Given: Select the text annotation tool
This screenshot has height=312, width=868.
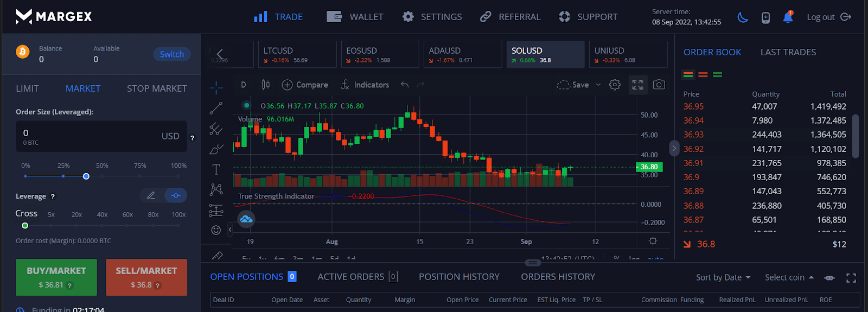Looking at the screenshot, I should [x=216, y=169].
